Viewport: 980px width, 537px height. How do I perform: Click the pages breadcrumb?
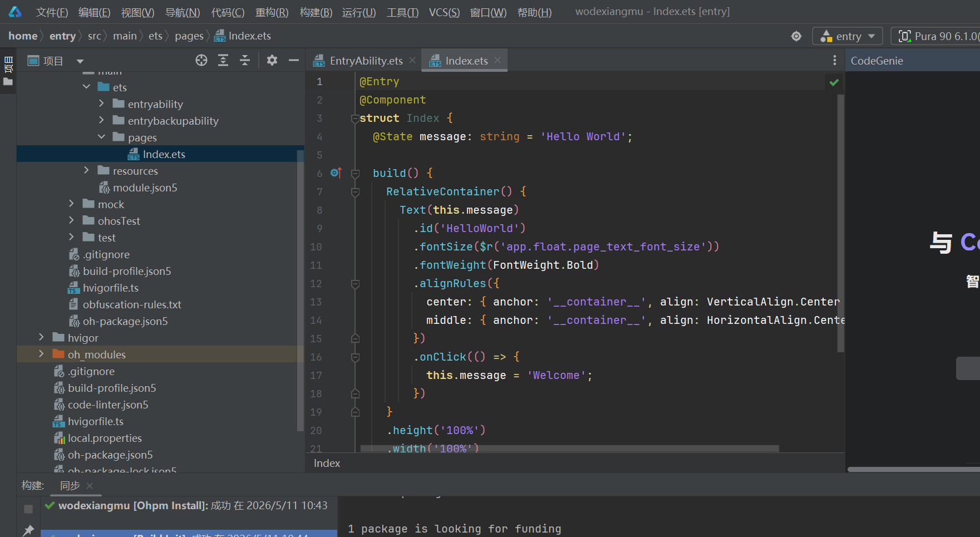point(189,36)
